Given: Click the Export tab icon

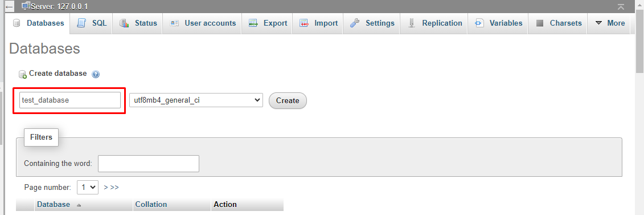Looking at the screenshot, I should pos(253,23).
